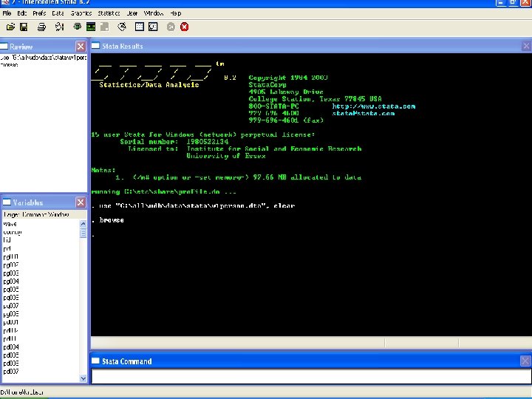The width and height of the screenshot is (532, 399).
Task: Click the stata@stata.com email link
Action: (x=363, y=113)
